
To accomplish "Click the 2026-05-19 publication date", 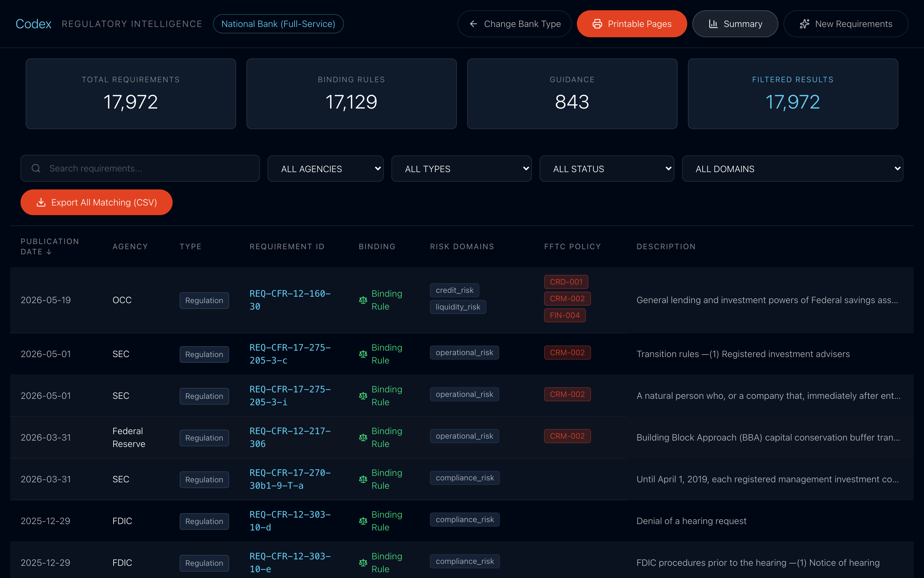I will (46, 300).
